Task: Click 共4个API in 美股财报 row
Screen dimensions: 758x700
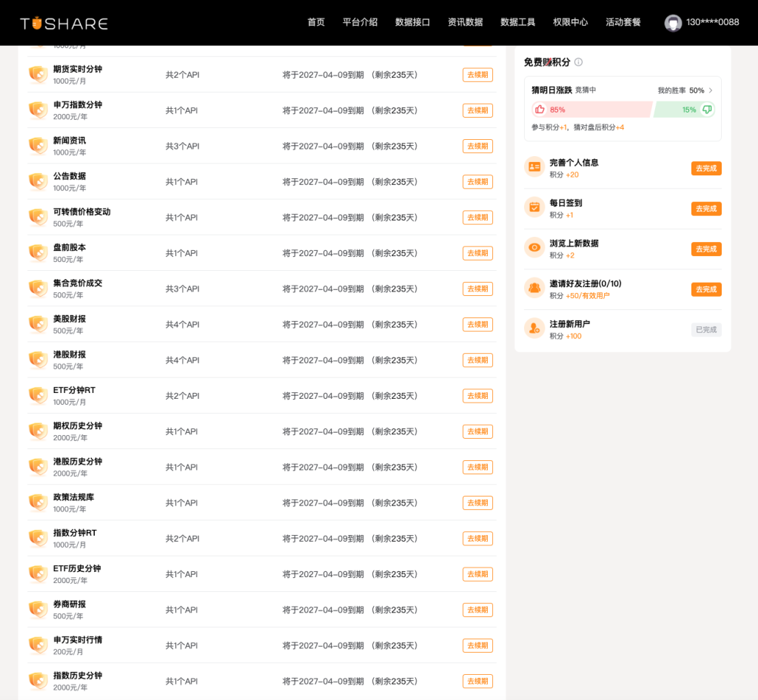Action: [x=182, y=325]
